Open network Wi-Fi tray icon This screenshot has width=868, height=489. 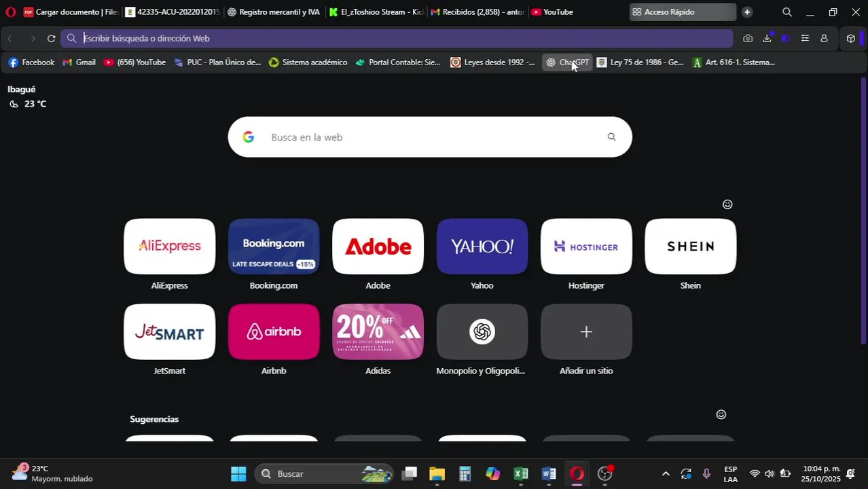coord(755,474)
